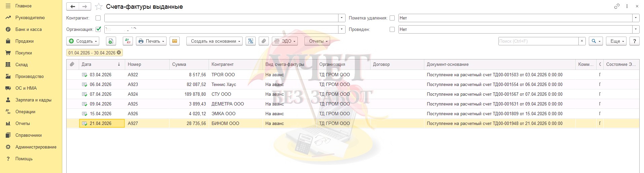Add page to favorites with star icon
This screenshot has width=644, height=173.
click(99, 6)
